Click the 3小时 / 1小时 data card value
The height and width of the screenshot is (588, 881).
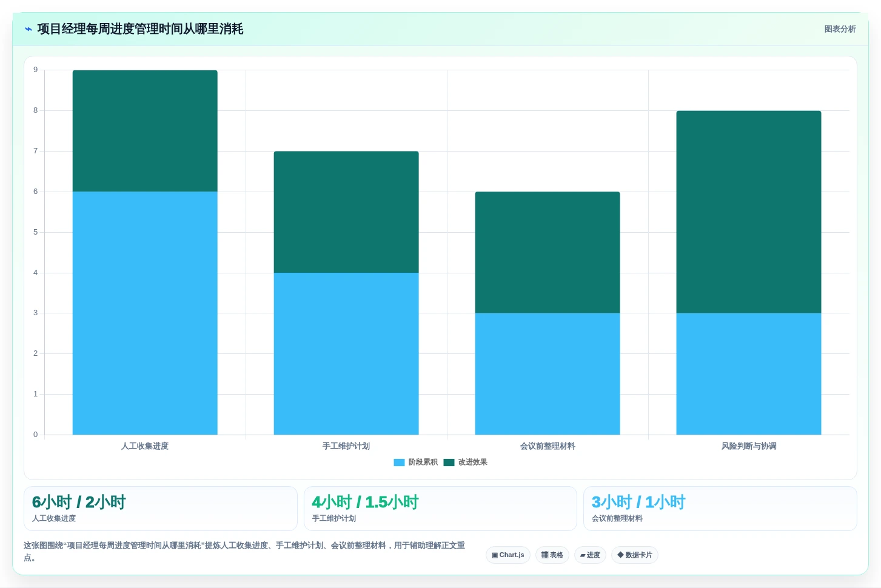[x=638, y=502]
